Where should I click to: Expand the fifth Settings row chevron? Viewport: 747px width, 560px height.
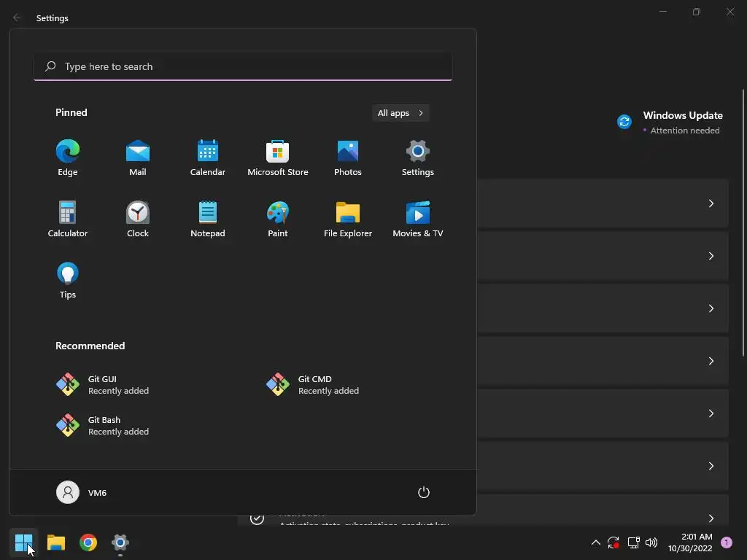711,413
